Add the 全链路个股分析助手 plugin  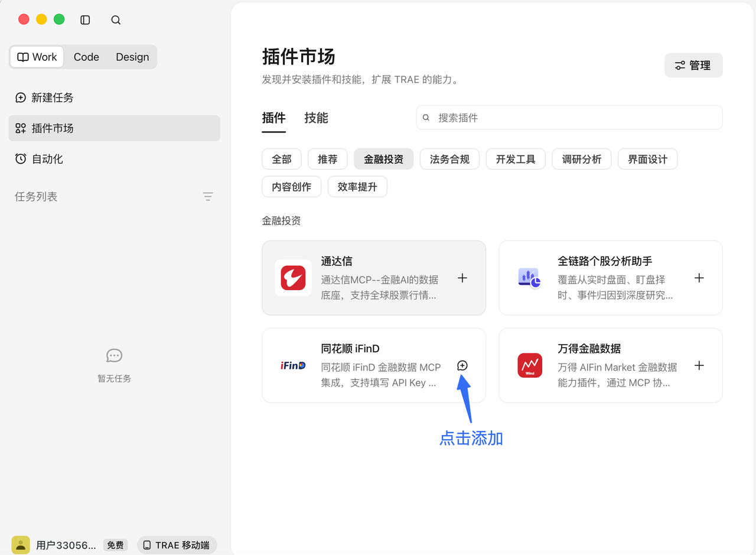(699, 278)
